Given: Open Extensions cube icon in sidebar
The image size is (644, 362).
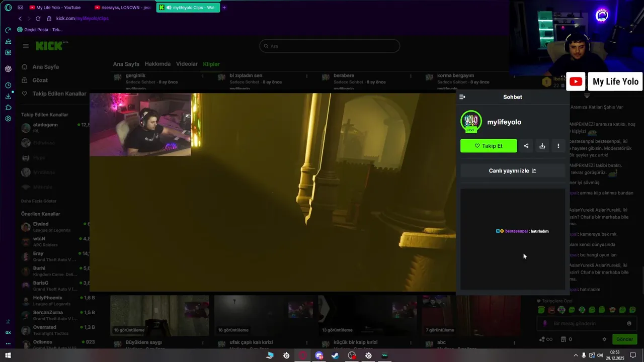Looking at the screenshot, I should (8, 108).
